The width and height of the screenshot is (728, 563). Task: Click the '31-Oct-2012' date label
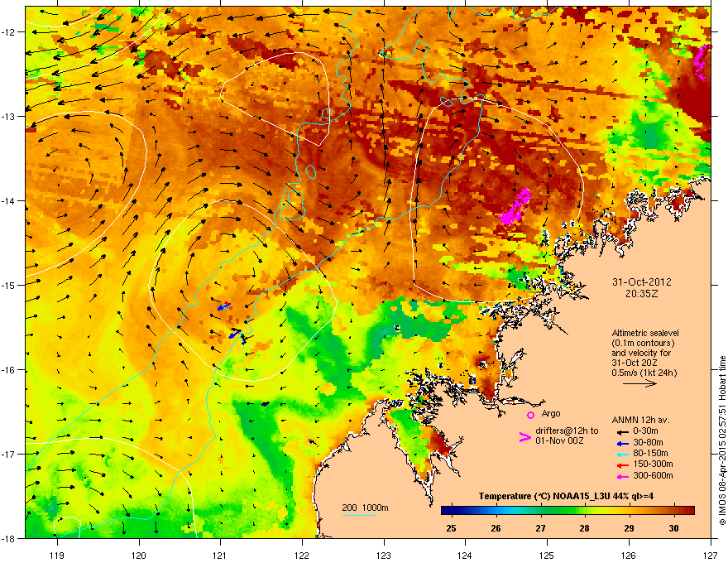point(642,282)
